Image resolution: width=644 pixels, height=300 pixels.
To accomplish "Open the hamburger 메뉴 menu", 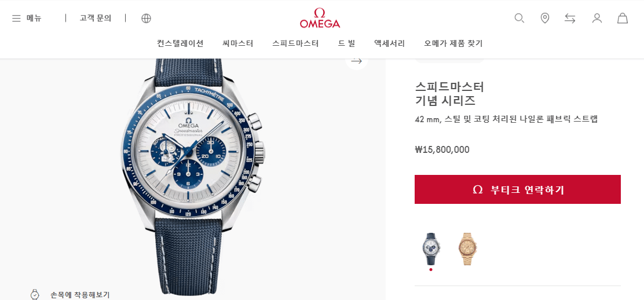I will click(x=27, y=18).
